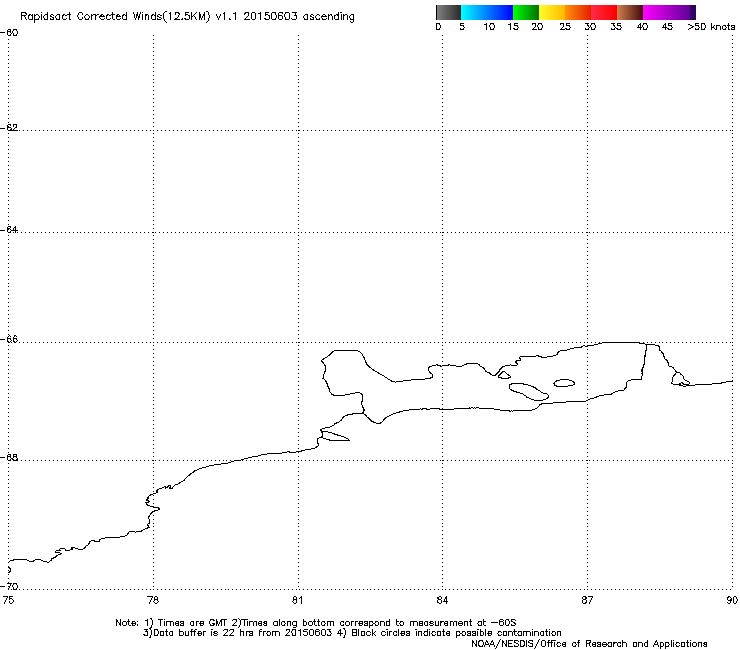The image size is (740, 650).
Task: Click the legend label '>50 knots'
Action: pos(711,27)
